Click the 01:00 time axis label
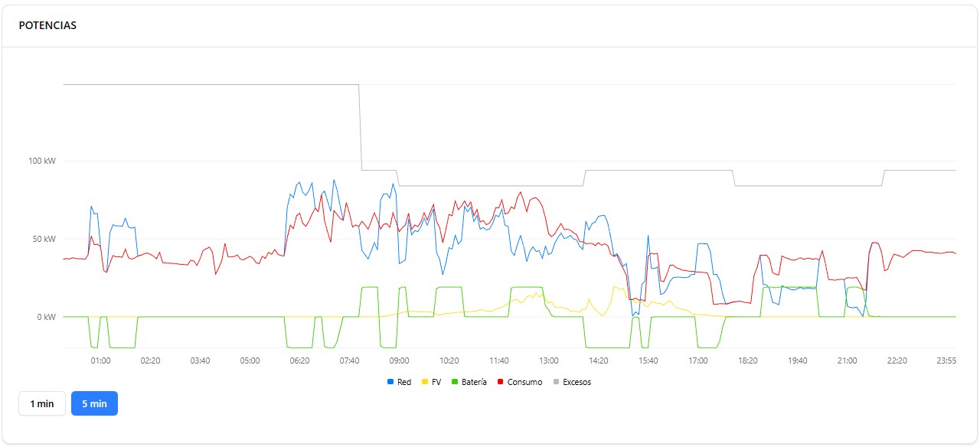980x447 pixels. click(x=100, y=361)
